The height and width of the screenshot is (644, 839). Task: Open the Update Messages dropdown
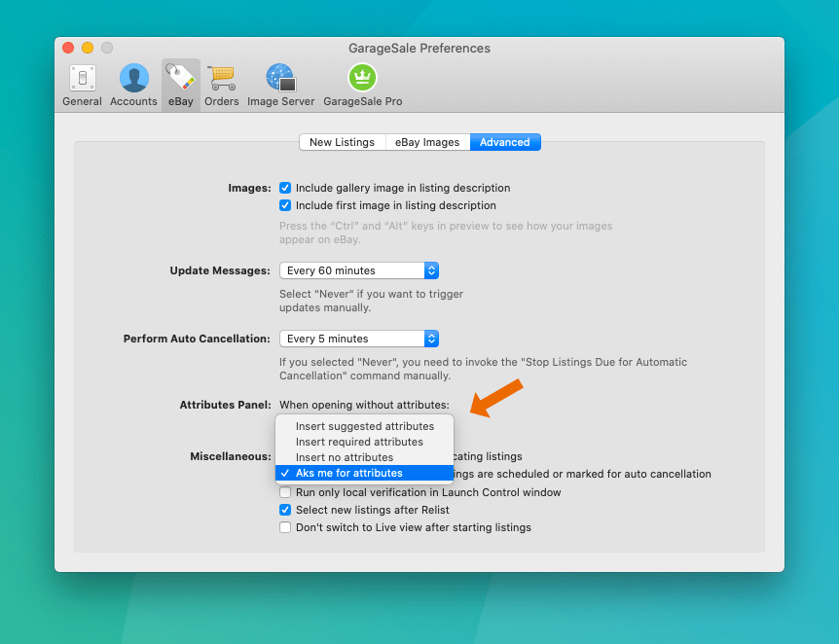click(x=359, y=270)
